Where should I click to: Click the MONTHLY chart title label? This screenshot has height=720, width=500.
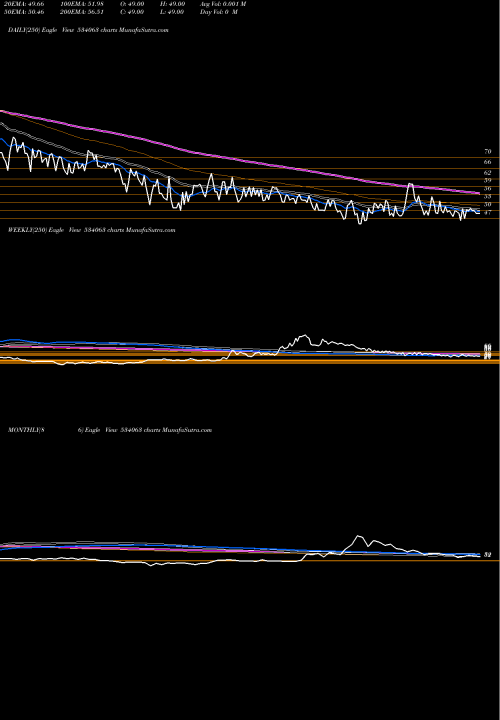(x=110, y=430)
